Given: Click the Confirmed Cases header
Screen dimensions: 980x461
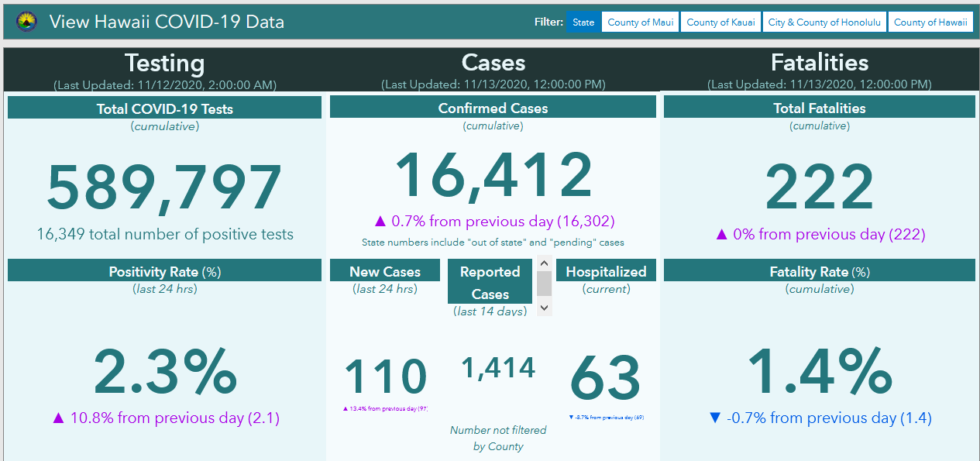Looking at the screenshot, I should (x=493, y=108).
